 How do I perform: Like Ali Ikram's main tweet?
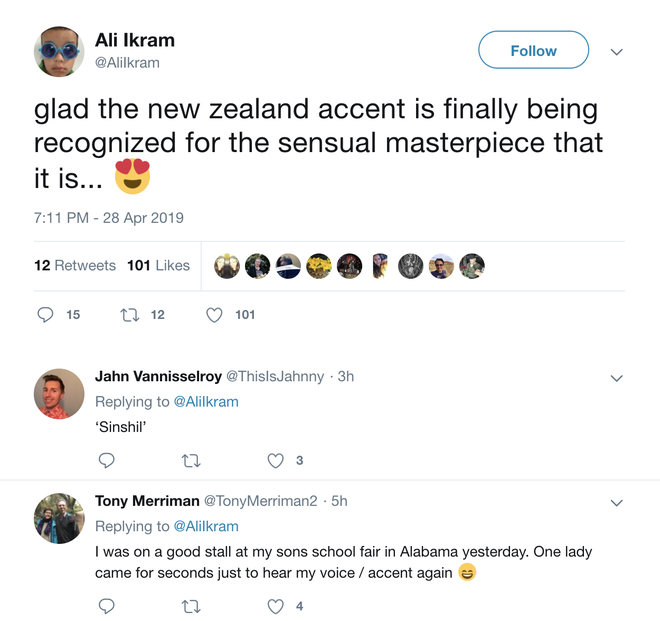[x=214, y=315]
